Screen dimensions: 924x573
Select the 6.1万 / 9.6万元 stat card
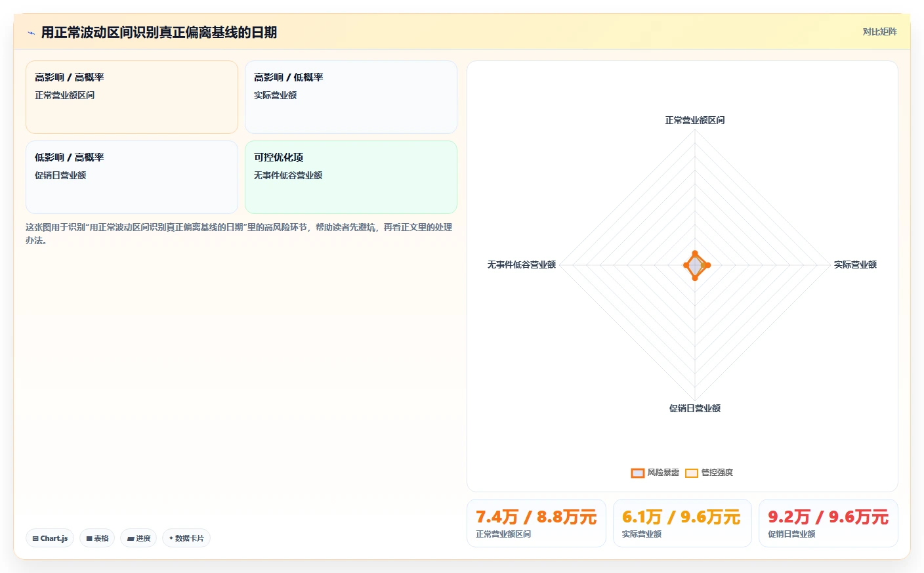(x=682, y=523)
